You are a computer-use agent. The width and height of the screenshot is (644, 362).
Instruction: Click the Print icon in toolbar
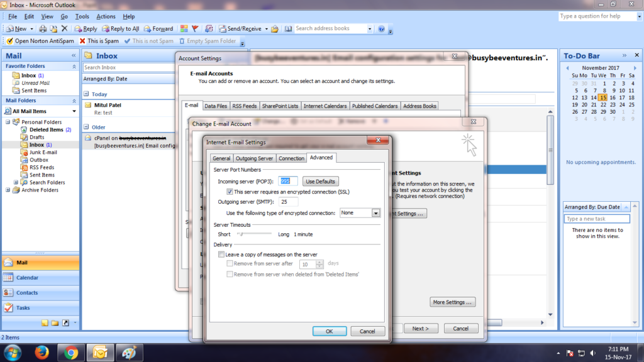[x=43, y=29]
